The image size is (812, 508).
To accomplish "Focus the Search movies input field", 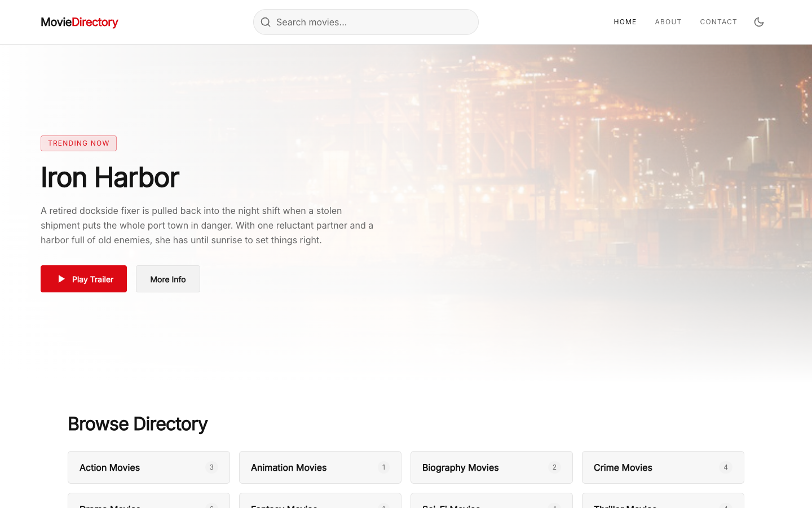I will pos(366,22).
